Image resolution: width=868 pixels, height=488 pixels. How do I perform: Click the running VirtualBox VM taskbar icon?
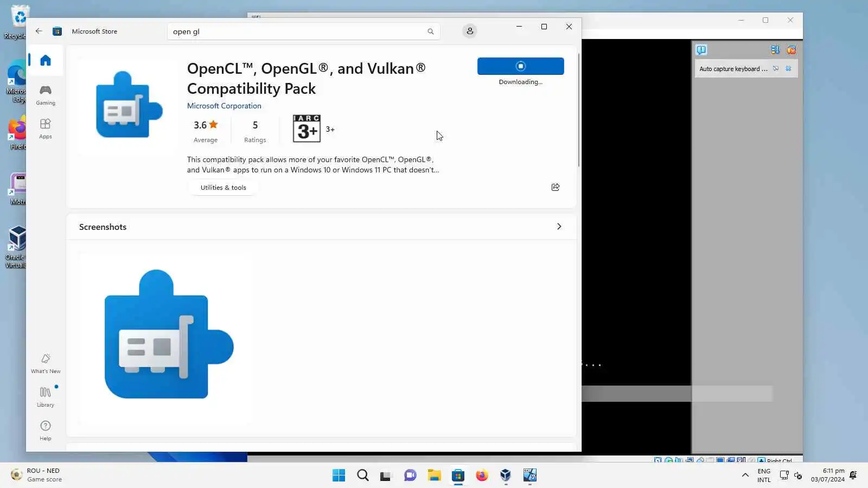pyautogui.click(x=530, y=476)
